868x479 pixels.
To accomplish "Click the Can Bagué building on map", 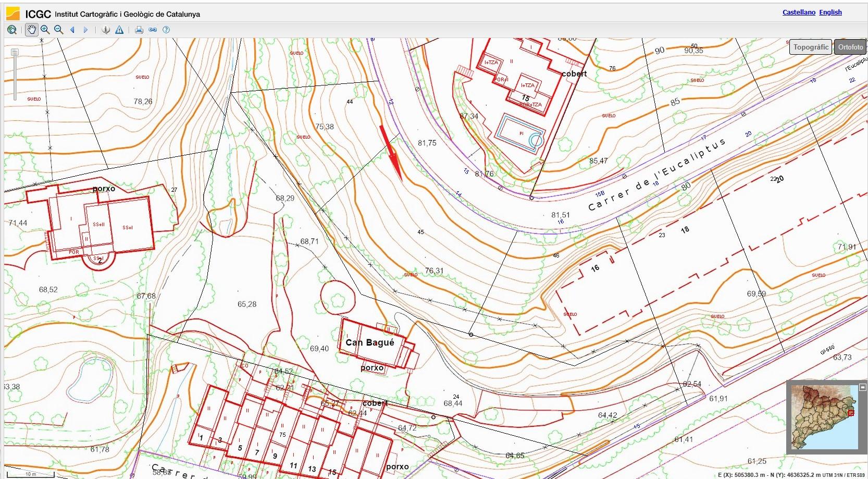I will pyautogui.click(x=370, y=342).
